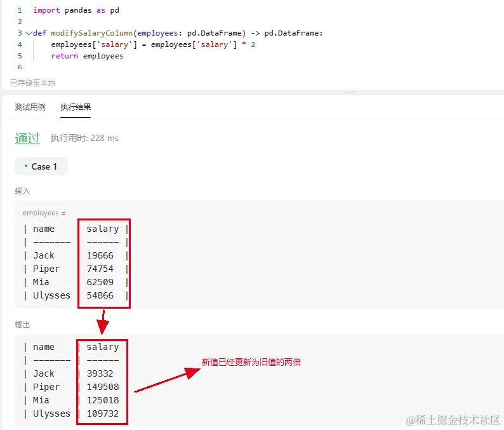The image size is (504, 430).
Task: Click the 'pd.DataFrame:' return type on line 3
Action: coord(293,33)
